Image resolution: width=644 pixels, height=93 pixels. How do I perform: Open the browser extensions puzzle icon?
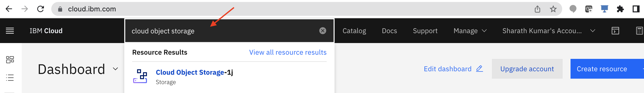pos(620,9)
